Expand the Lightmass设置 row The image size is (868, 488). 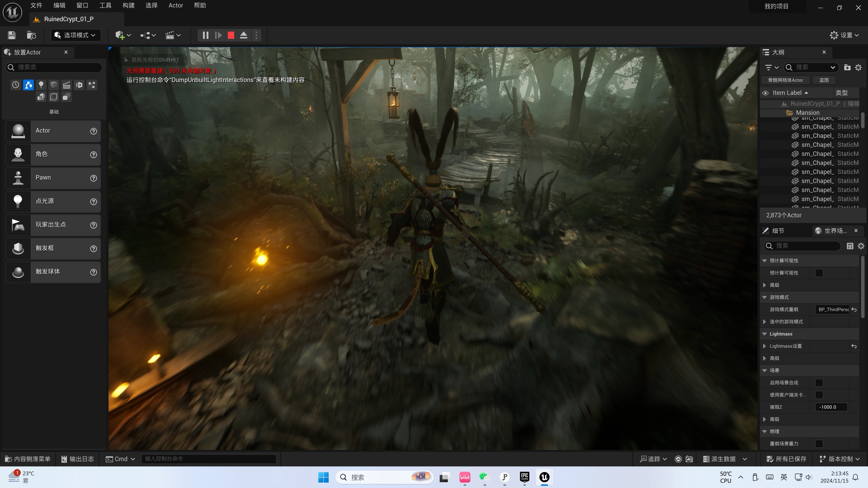(764, 346)
